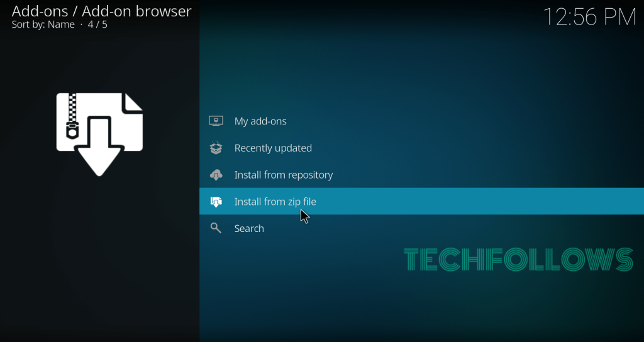Click the large zip file preview image

pyautogui.click(x=99, y=135)
